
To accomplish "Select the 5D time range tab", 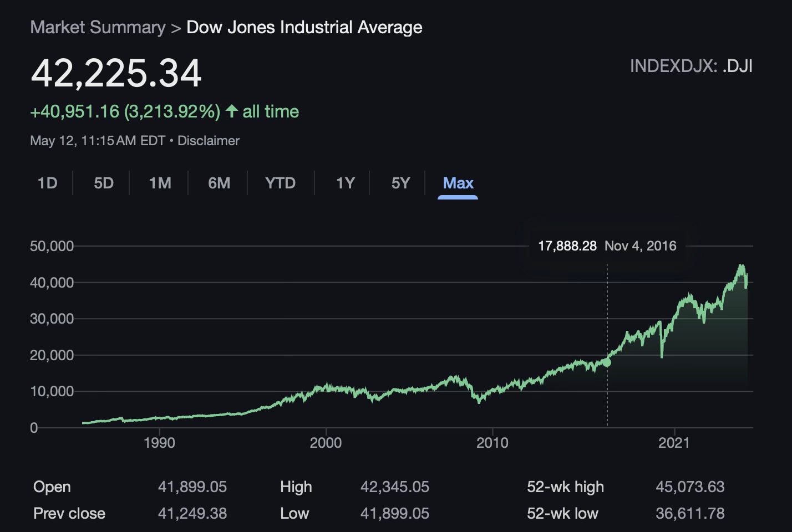I will point(104,183).
